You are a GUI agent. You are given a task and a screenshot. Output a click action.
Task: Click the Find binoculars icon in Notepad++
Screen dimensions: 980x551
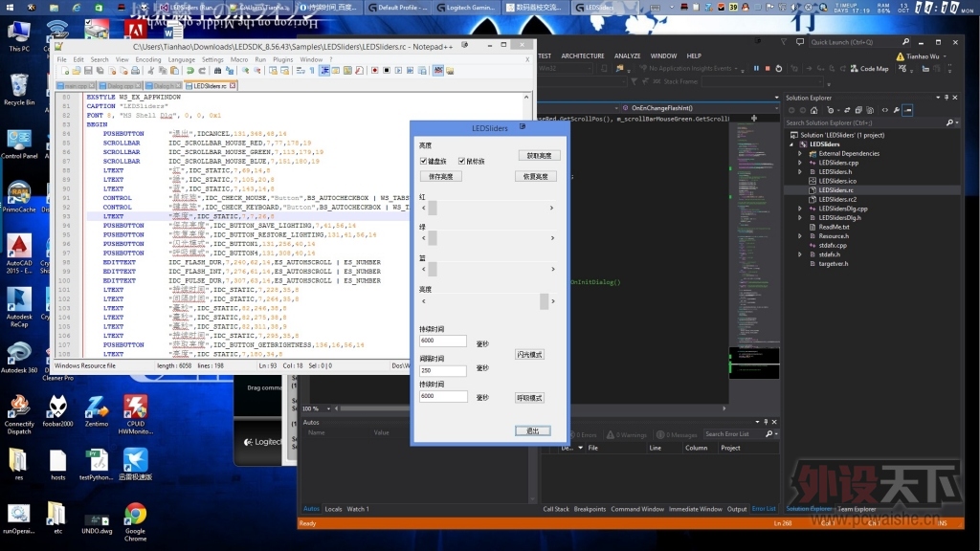[x=217, y=71]
